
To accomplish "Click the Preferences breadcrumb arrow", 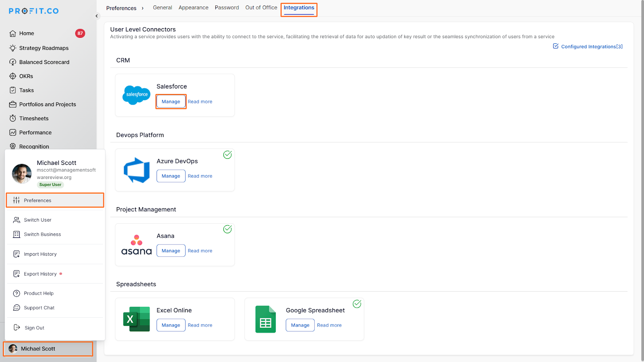I will point(142,8).
